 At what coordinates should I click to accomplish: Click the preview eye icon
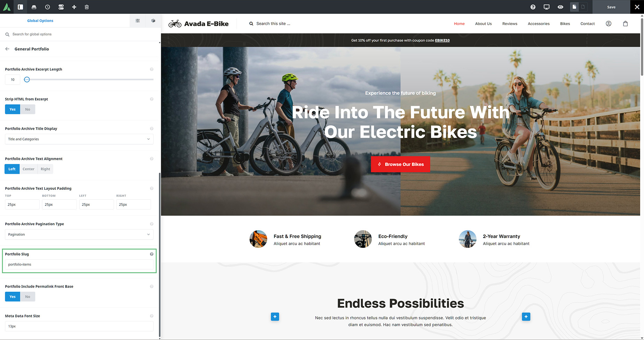(560, 7)
